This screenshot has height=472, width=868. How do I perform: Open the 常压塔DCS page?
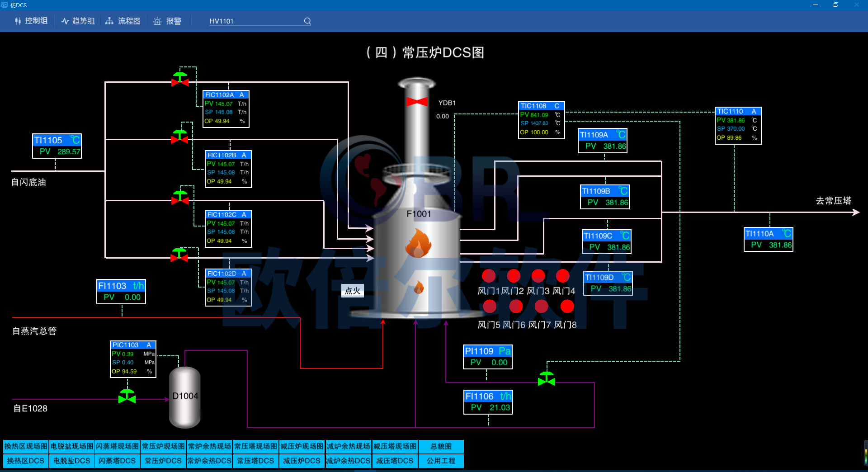pyautogui.click(x=255, y=461)
